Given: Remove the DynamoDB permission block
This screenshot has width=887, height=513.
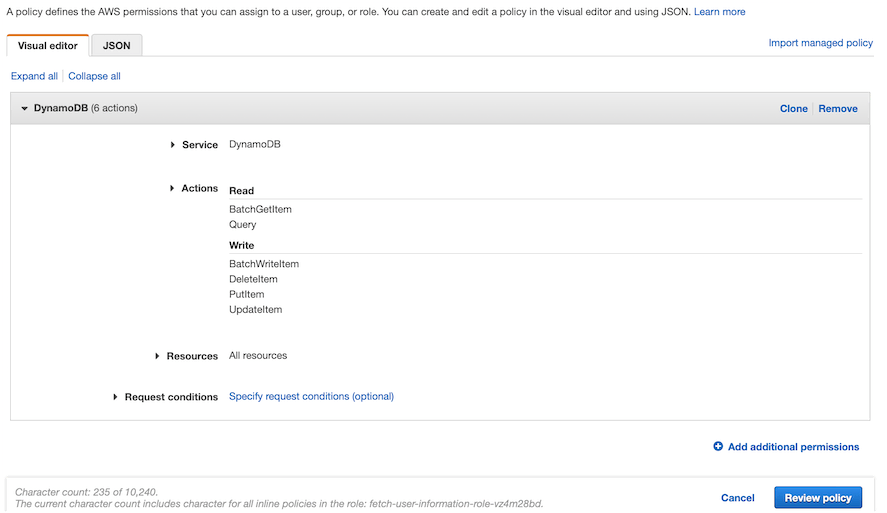Looking at the screenshot, I should click(838, 109).
